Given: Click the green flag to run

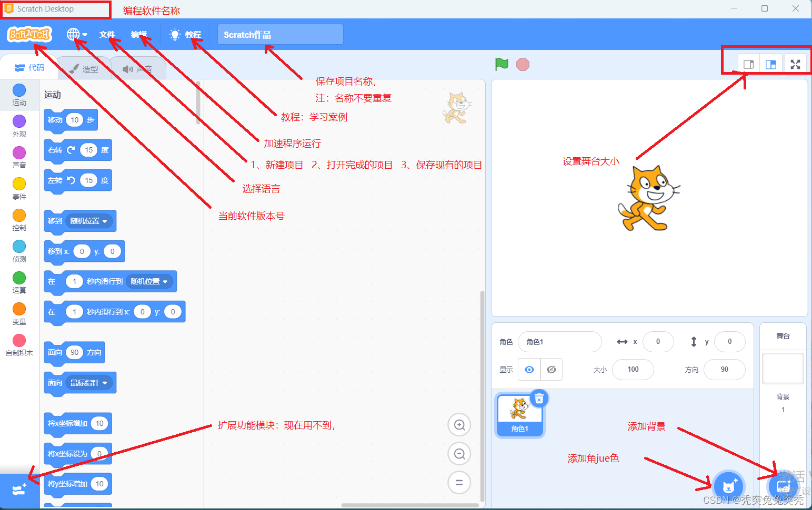Looking at the screenshot, I should [502, 64].
